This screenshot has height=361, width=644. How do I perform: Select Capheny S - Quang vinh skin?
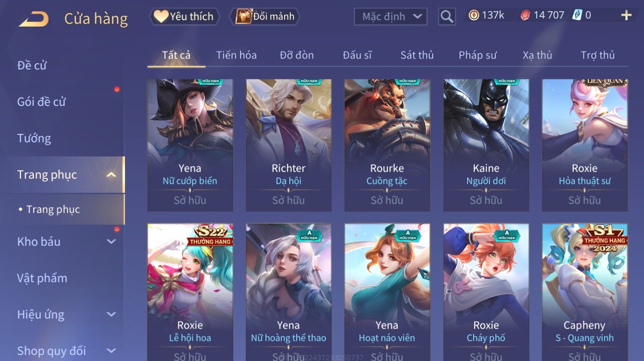[585, 292]
